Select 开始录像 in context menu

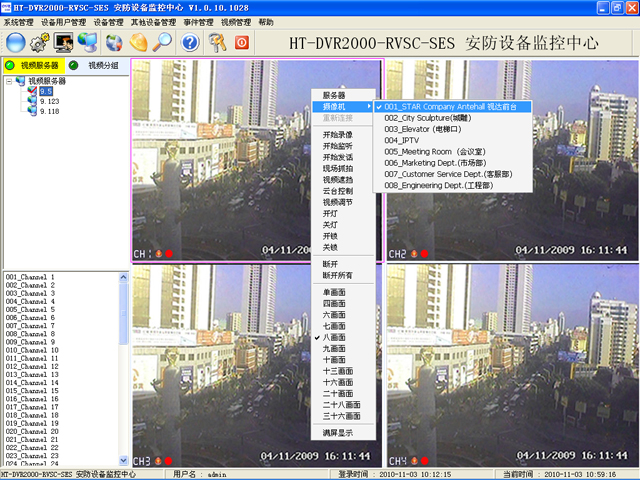point(343,135)
